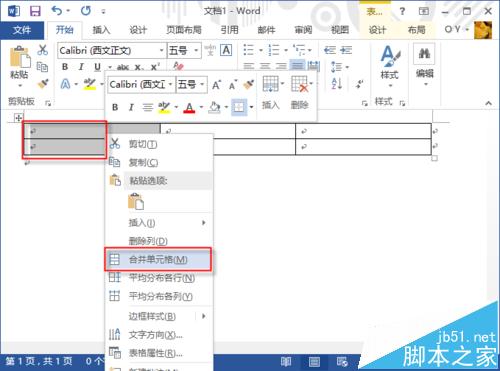Align text left in the ribbon
The image size is (500, 371).
[x=249, y=66]
